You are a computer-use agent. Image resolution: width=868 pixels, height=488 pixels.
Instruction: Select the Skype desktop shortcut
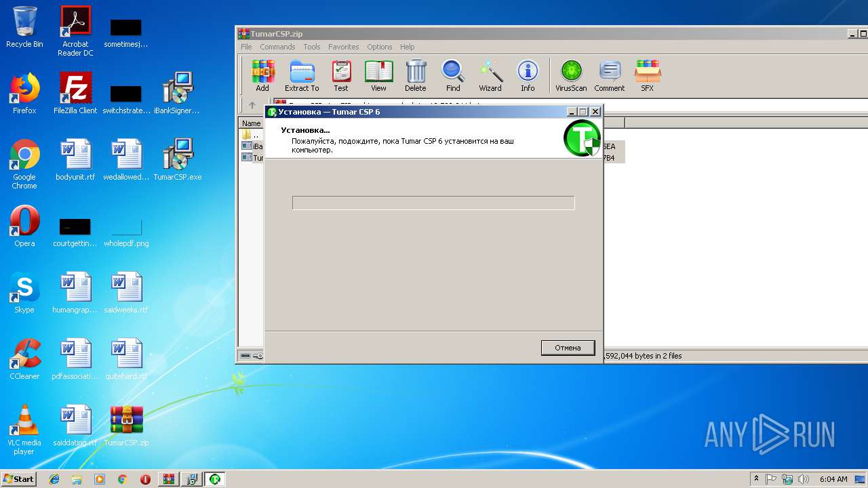(x=24, y=293)
